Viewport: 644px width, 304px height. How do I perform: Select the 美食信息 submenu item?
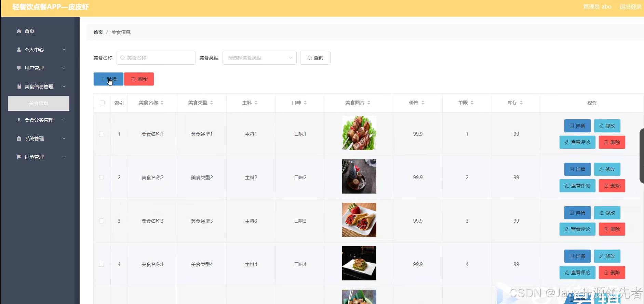coord(39,103)
